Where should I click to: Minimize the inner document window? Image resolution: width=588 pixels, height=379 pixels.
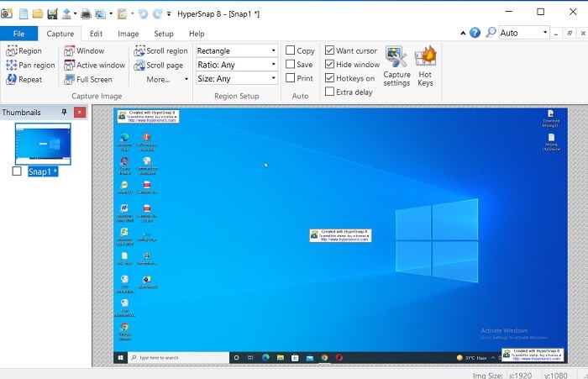tap(556, 33)
